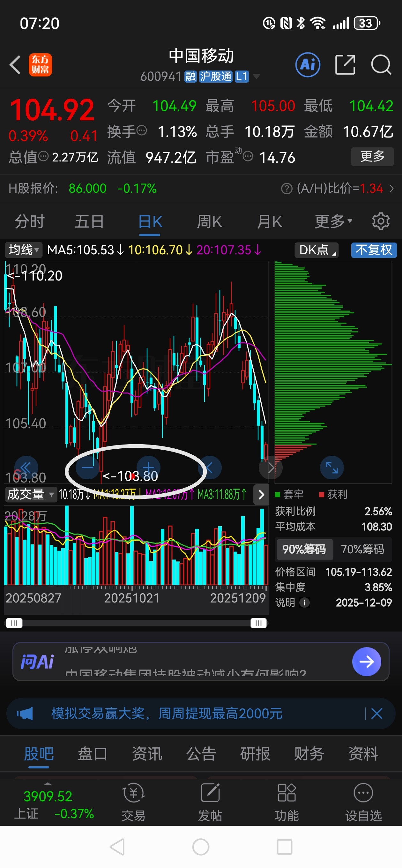Close the 模拟交易 promotion banner
The width and height of the screenshot is (402, 868).
(376, 713)
